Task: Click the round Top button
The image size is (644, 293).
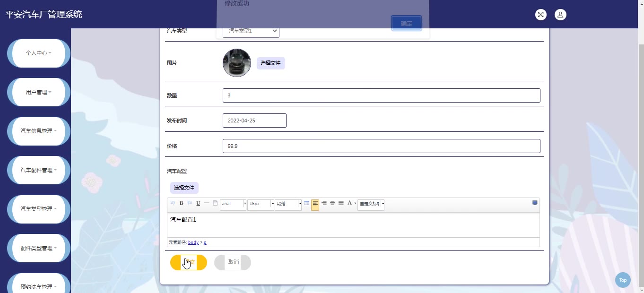Action: (x=623, y=280)
